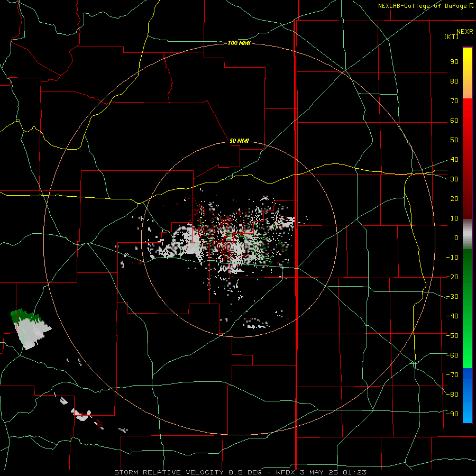
Task: Click the gray zero-velocity segment of the color bar
Action: coord(467,234)
